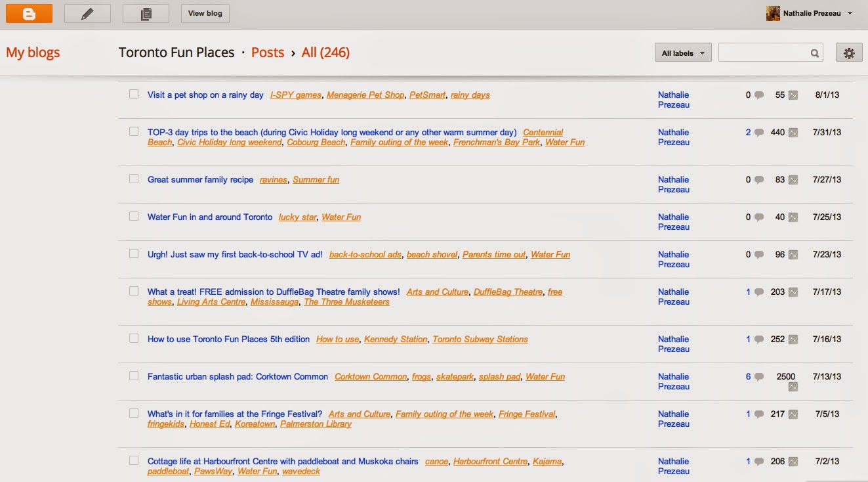Open settings gear menu
The image size is (868, 482).
click(x=849, y=53)
